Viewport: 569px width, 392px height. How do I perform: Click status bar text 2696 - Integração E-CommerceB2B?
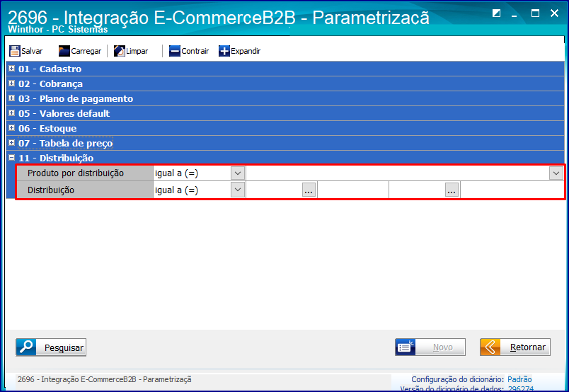click(105, 379)
